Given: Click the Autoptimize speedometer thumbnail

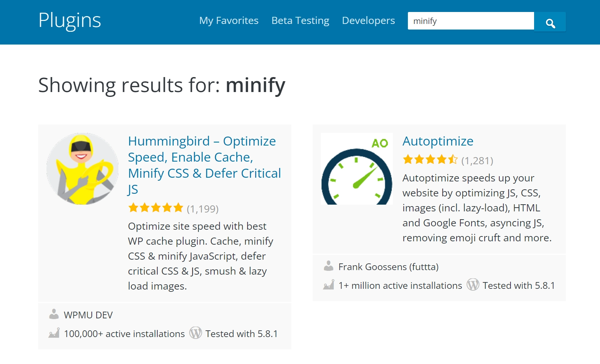Looking at the screenshot, I should tap(357, 169).
